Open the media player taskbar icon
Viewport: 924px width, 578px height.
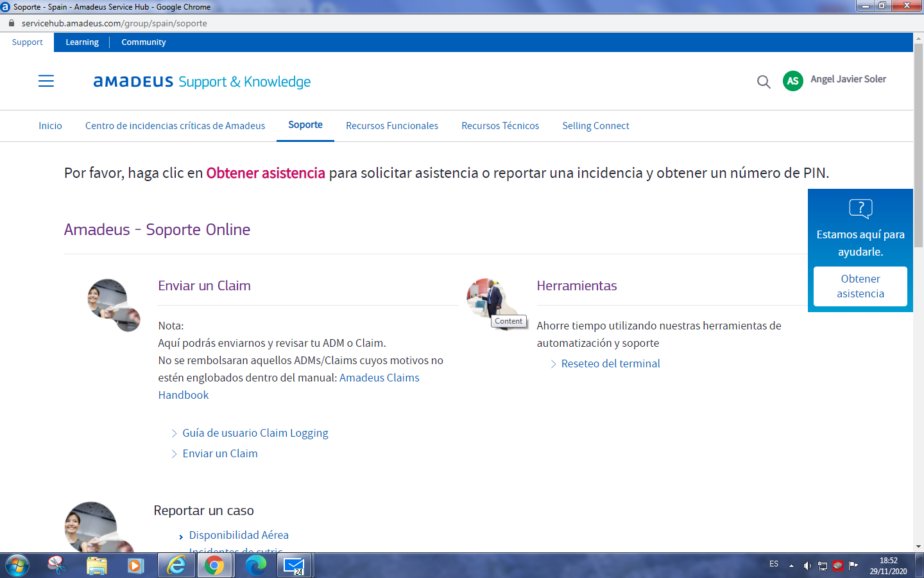135,566
